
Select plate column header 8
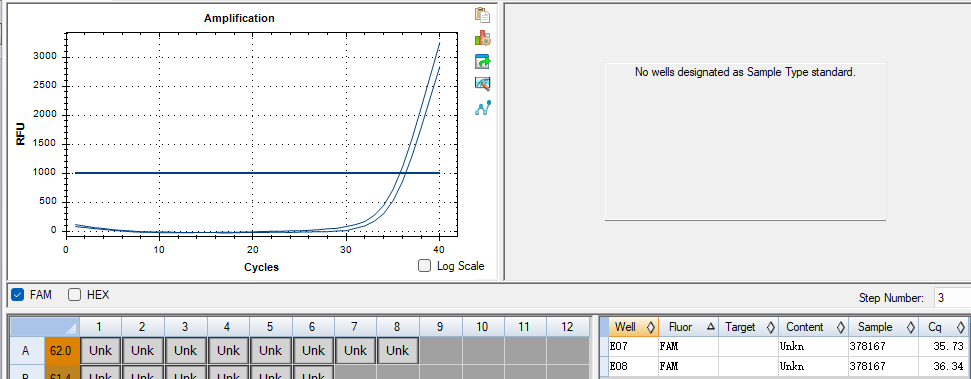coord(398,326)
